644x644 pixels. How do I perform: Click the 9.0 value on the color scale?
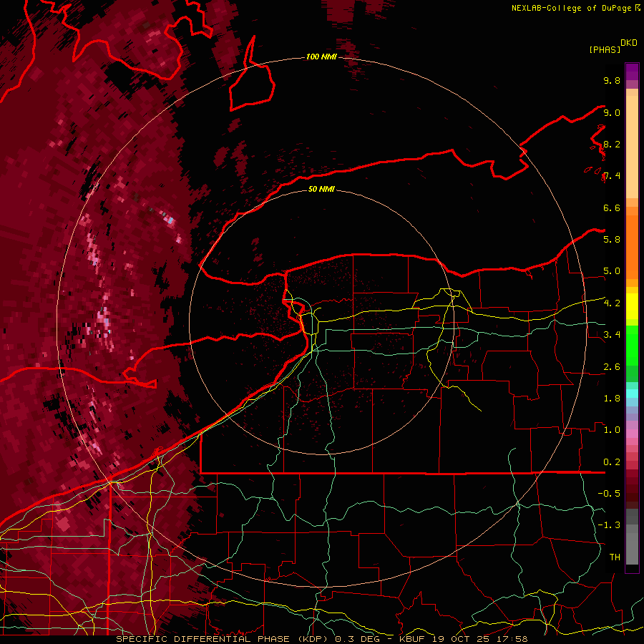pos(612,112)
